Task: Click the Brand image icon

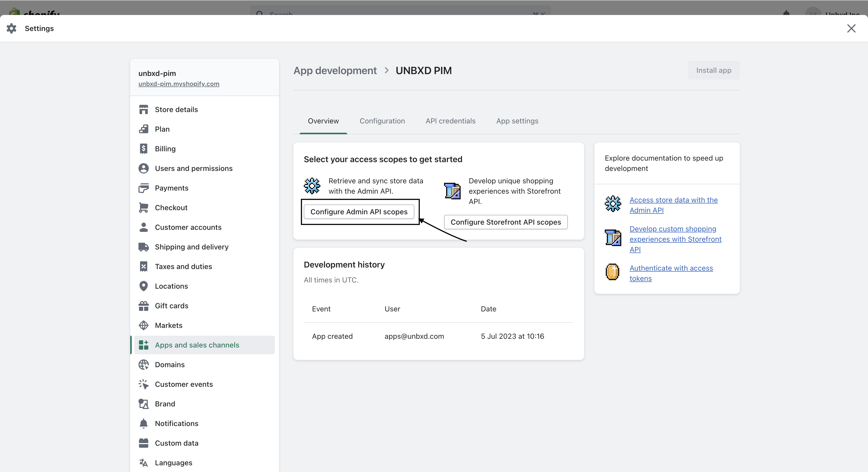Action: click(x=144, y=404)
